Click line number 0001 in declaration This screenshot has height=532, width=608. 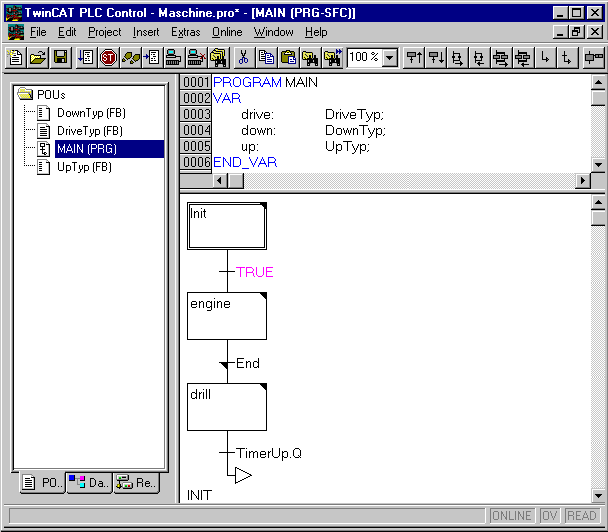(196, 82)
